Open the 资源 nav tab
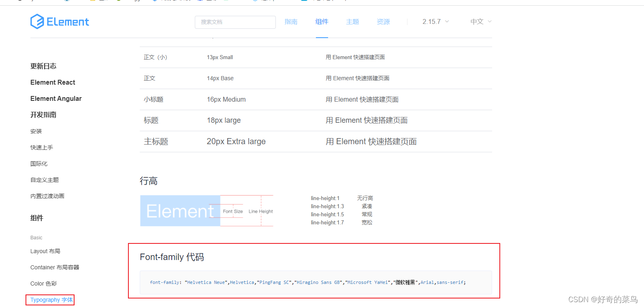 tap(383, 22)
